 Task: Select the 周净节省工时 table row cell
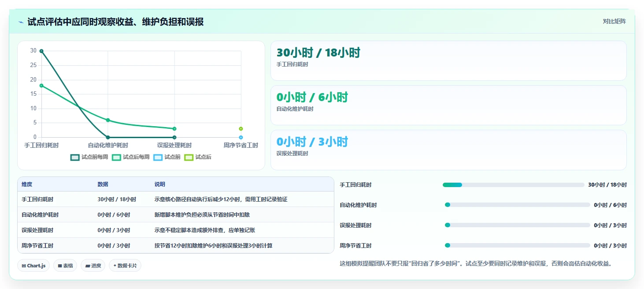(37, 246)
